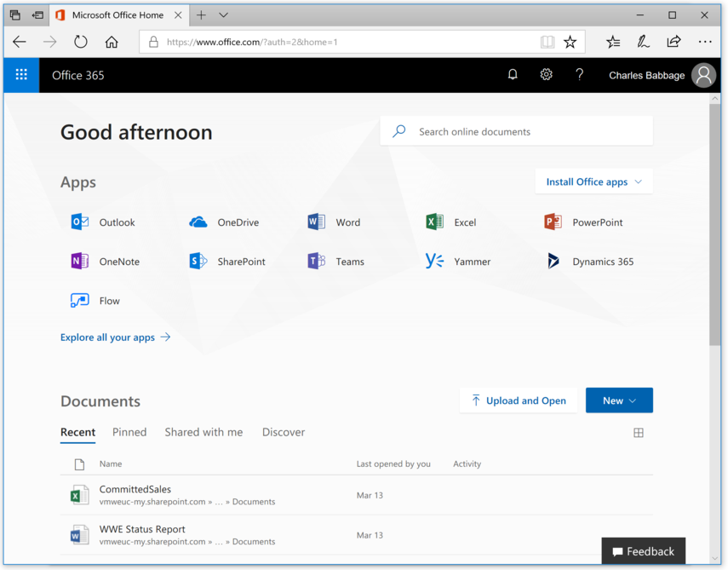Switch documents to grid view
Screen dimensions: 728x570
[639, 433]
